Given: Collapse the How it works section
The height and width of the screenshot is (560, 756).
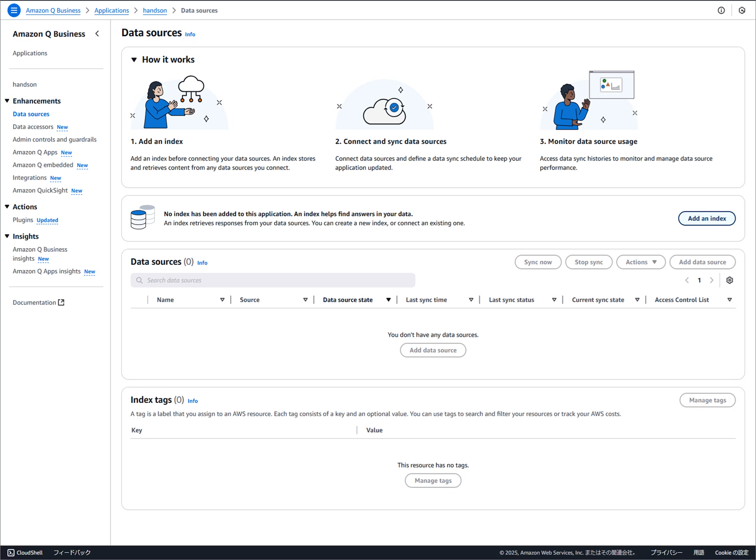Looking at the screenshot, I should [x=134, y=60].
